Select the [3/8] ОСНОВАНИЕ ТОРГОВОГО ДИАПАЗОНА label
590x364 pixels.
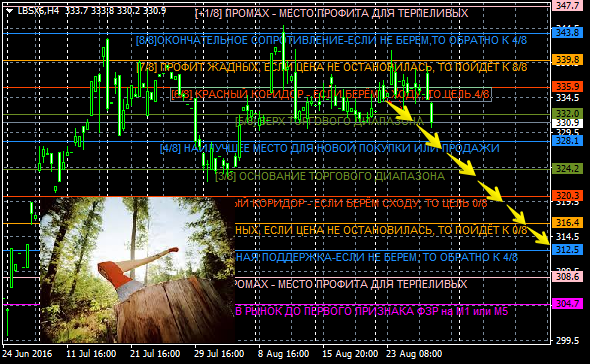pos(330,176)
